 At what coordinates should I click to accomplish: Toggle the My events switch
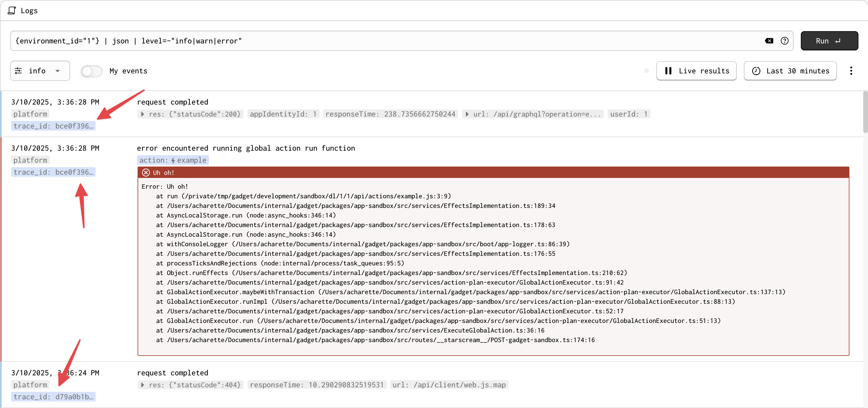91,71
